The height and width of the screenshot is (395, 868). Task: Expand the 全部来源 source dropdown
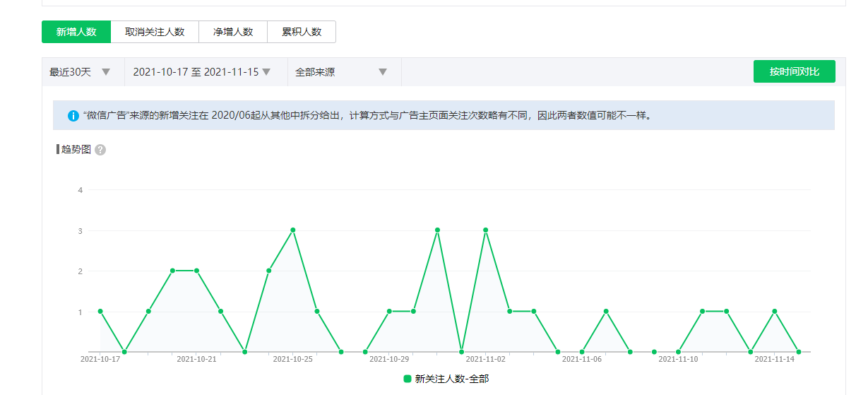tap(341, 71)
